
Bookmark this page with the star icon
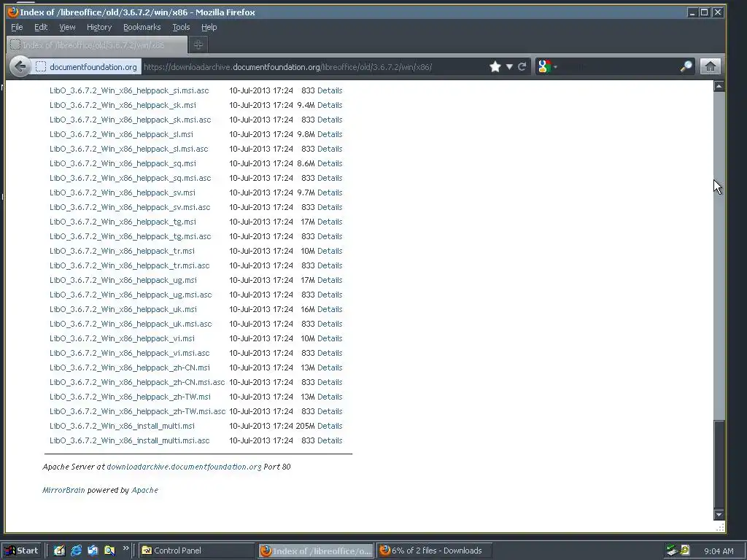[495, 66]
